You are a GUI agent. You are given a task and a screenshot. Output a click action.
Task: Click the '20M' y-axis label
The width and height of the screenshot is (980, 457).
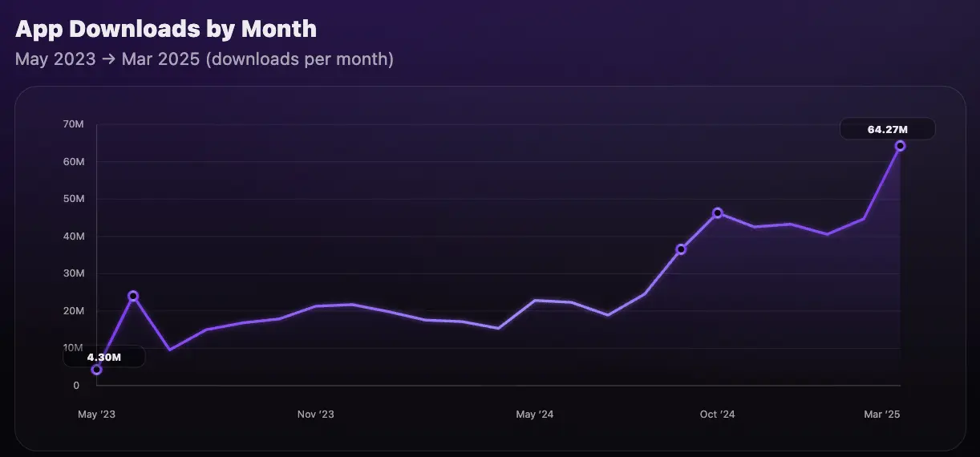tap(73, 311)
